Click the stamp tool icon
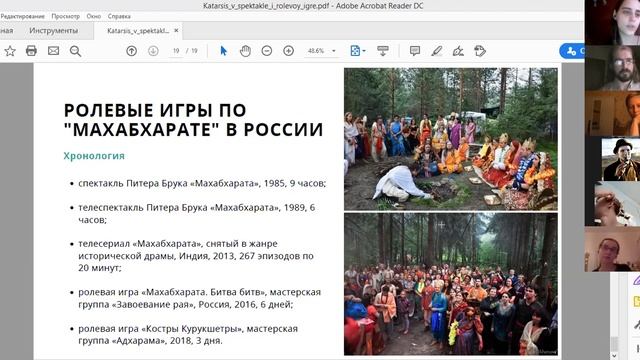Screen dimensions: 640x360 tap(480, 51)
